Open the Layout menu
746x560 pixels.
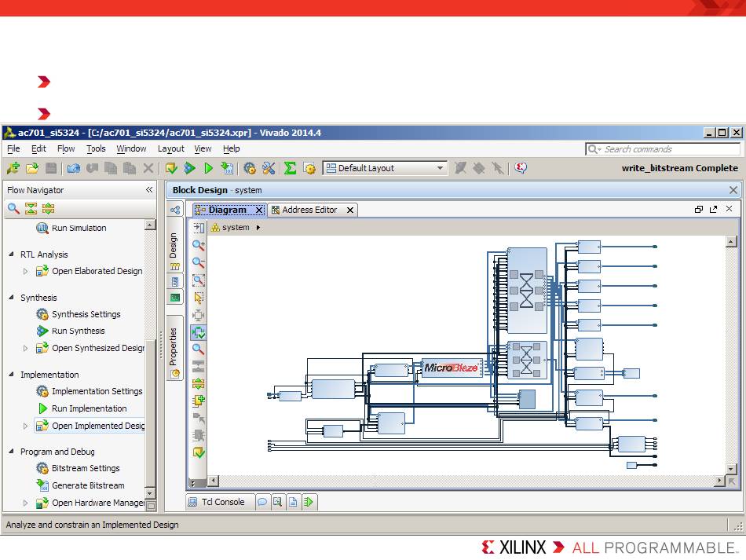(x=171, y=148)
